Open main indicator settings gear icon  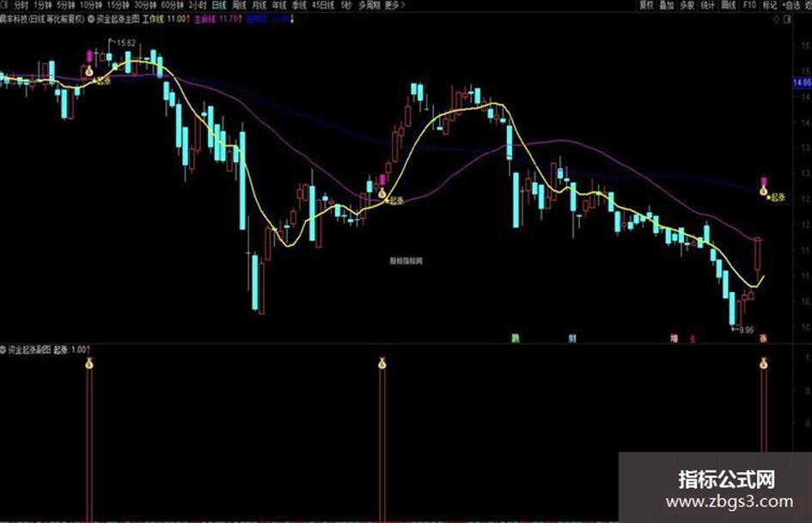coord(91,19)
